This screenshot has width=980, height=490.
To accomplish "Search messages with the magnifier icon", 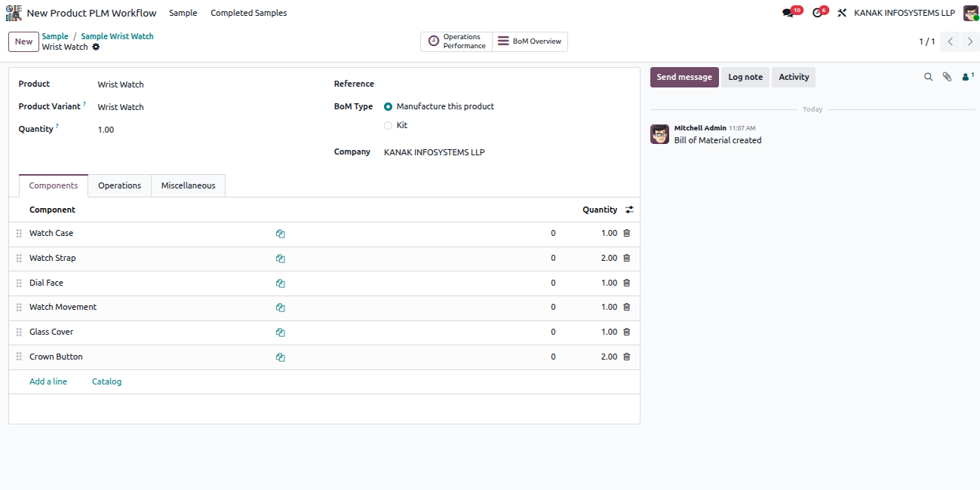I will click(x=928, y=77).
